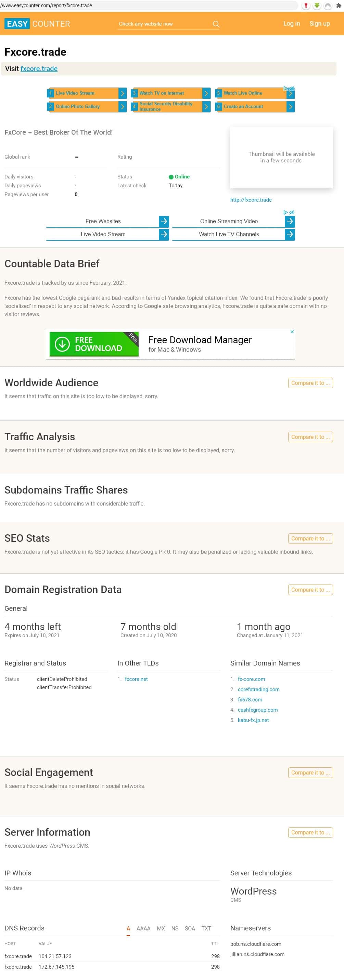
Task: Select the MX DNS records tab
Action: pyautogui.click(x=161, y=928)
